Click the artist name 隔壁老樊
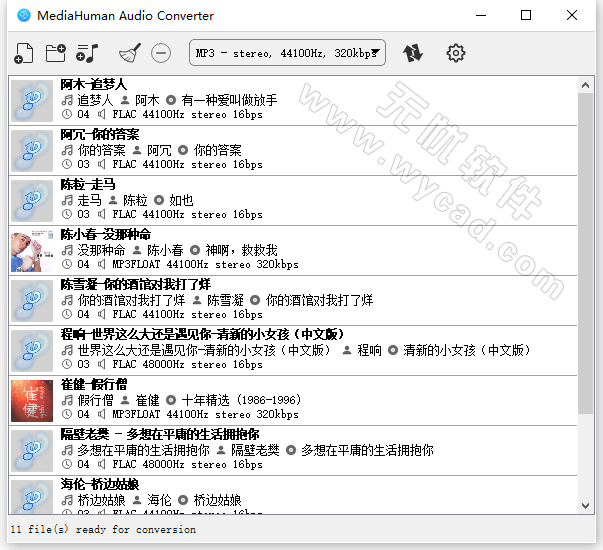The image size is (603, 550). click(x=255, y=450)
